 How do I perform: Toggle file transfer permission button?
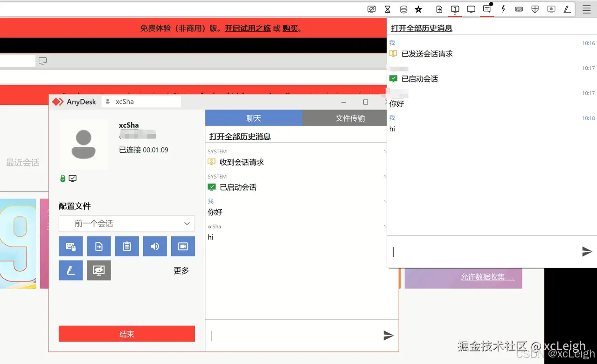(99, 247)
